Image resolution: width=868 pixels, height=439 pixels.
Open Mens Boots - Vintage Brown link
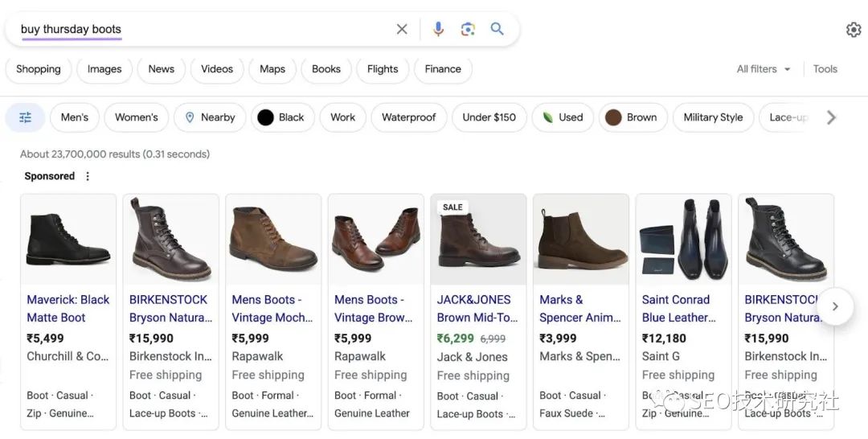[374, 309]
